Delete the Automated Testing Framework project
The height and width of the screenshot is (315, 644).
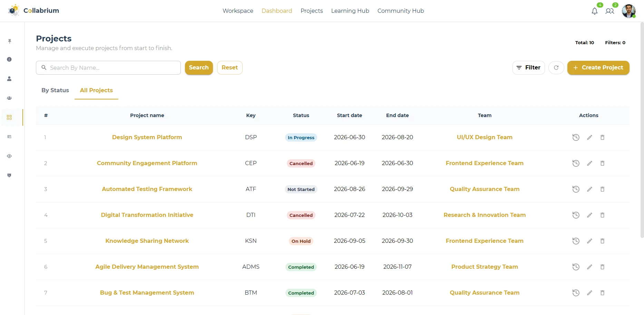click(602, 189)
